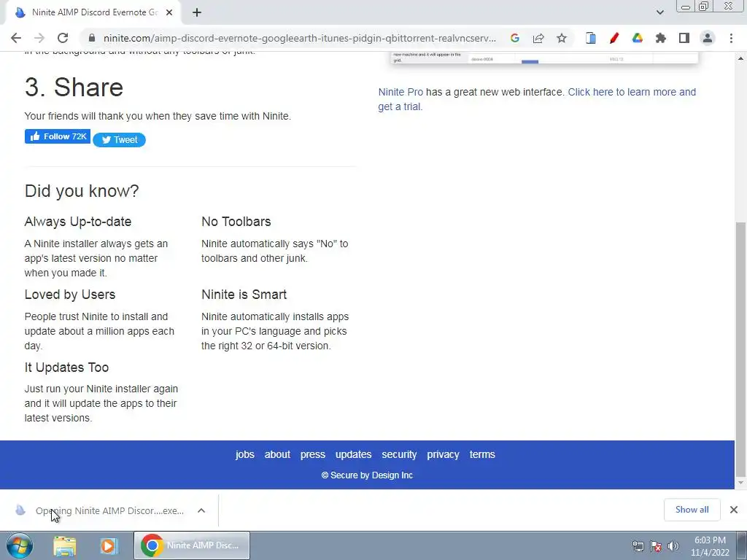Viewport: 747px width, 560px height.
Task: Open Windows Explorer from taskbar
Action: click(65, 545)
